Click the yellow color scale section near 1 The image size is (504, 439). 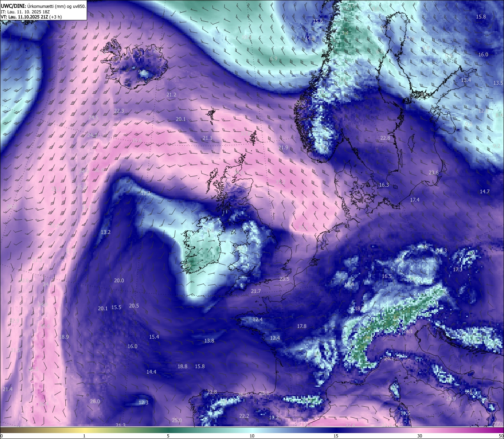coord(84,430)
